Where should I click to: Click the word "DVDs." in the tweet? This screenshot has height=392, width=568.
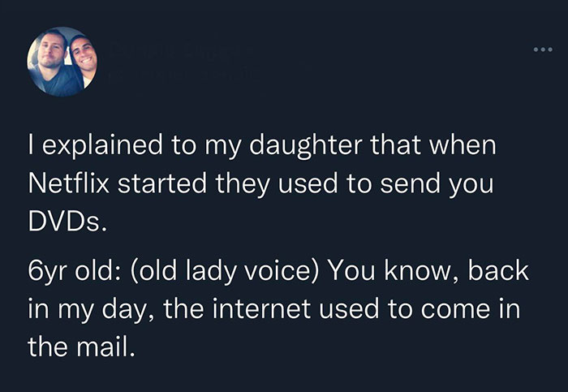tap(67, 221)
